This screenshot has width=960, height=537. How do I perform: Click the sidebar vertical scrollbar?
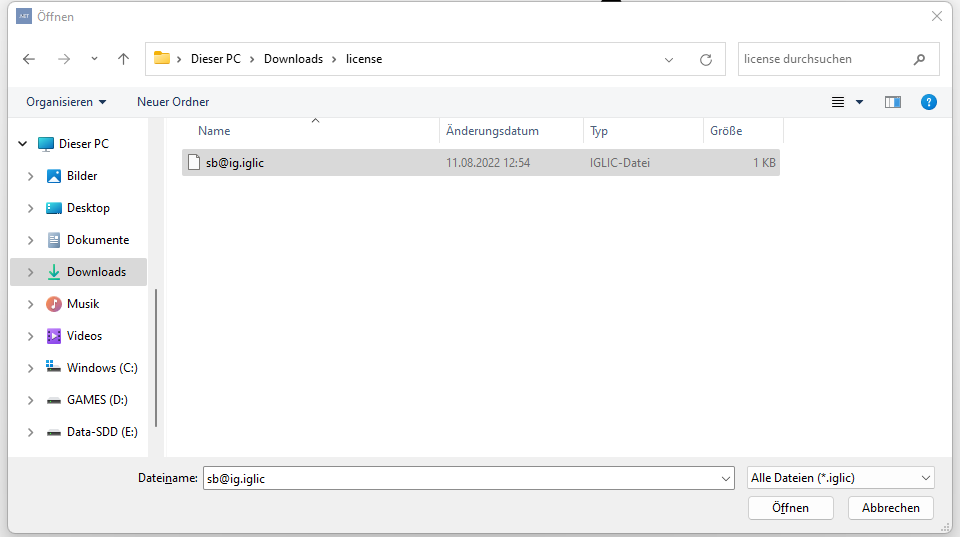pos(156,350)
